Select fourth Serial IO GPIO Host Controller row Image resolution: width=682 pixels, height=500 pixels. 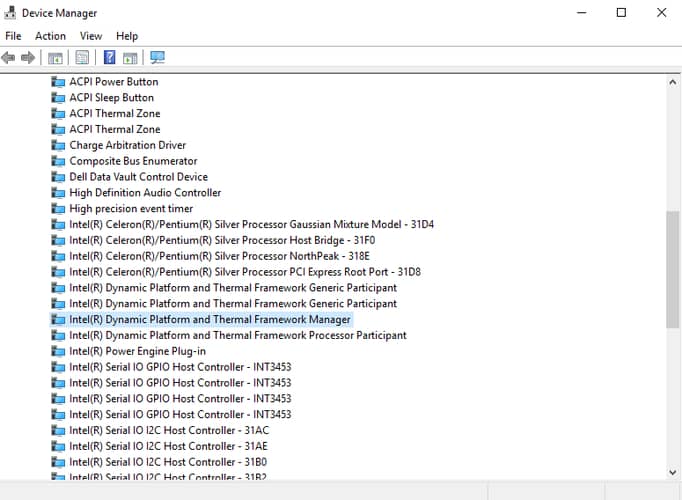(180, 415)
